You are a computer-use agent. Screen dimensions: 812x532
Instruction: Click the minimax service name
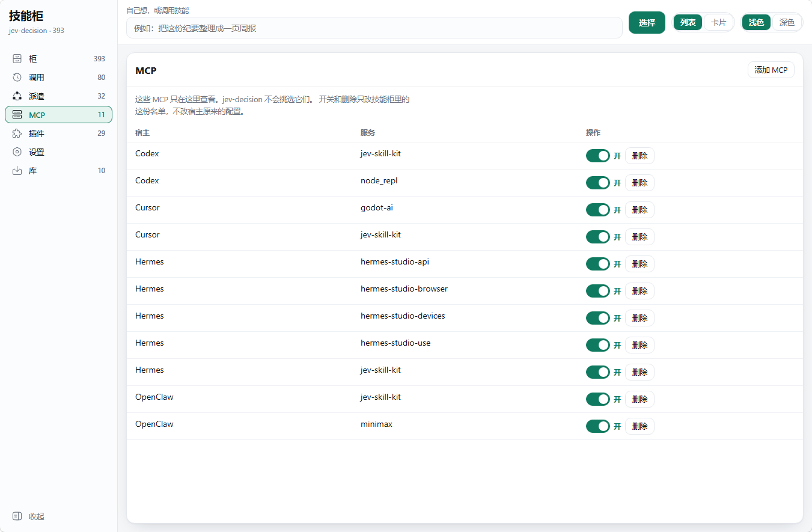click(376, 424)
